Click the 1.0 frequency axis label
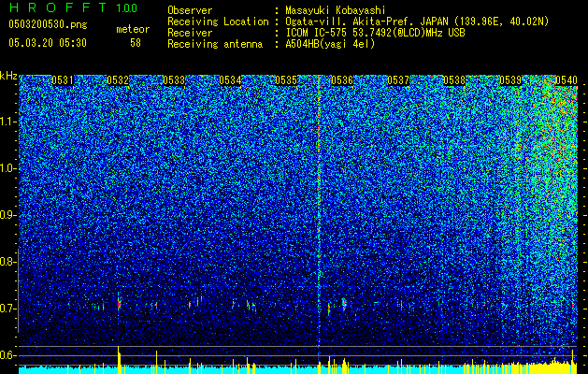The image size is (588, 374). coord(8,168)
